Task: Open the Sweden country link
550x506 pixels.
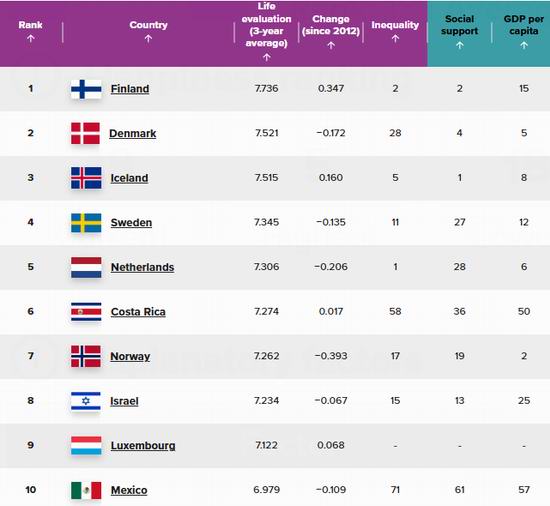Action: point(131,223)
